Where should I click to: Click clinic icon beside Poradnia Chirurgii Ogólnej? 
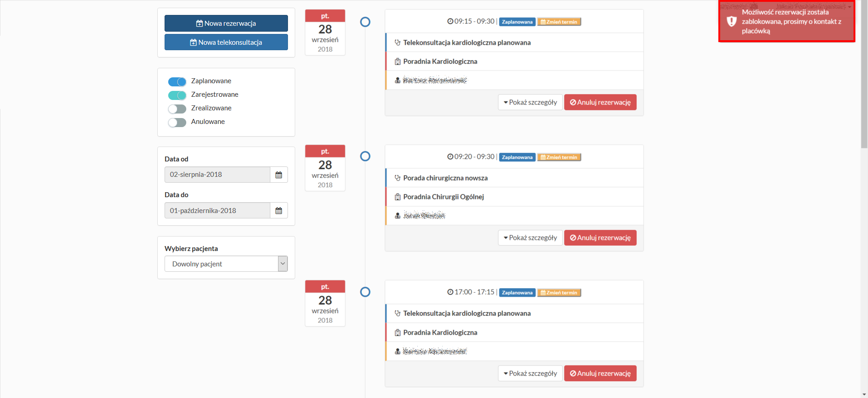click(x=397, y=197)
